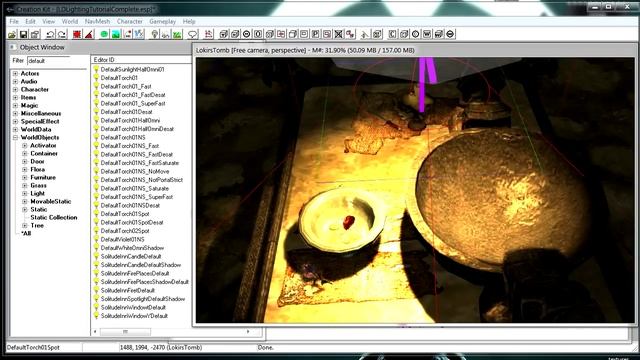
Task: Click the red connected-nodes toolbar icon
Action: coord(350,34)
